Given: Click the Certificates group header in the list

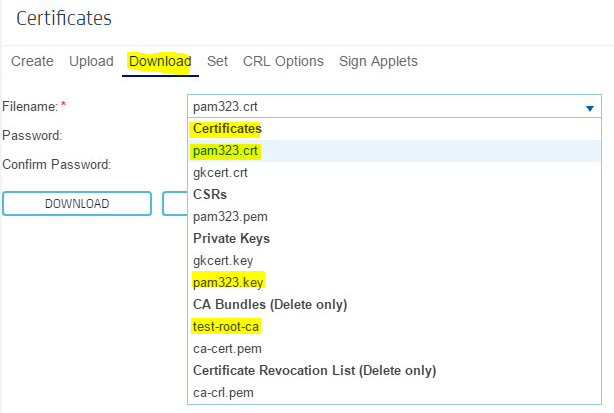Looking at the screenshot, I should [227, 129].
